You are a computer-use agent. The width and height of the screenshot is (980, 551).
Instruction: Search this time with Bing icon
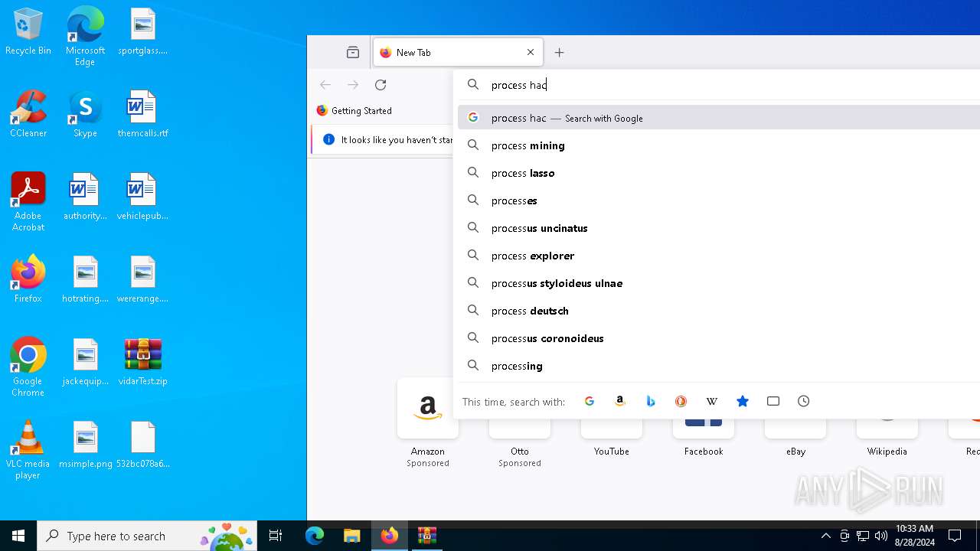pyautogui.click(x=651, y=401)
